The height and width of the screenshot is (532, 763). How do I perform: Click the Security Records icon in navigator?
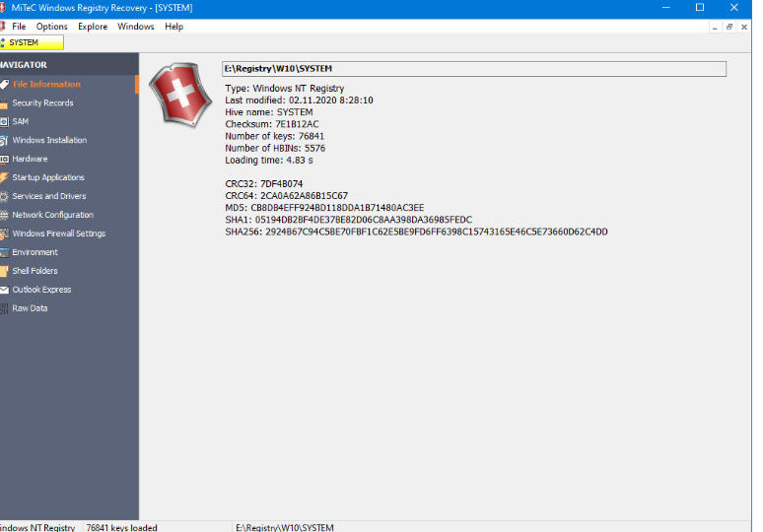(4, 103)
